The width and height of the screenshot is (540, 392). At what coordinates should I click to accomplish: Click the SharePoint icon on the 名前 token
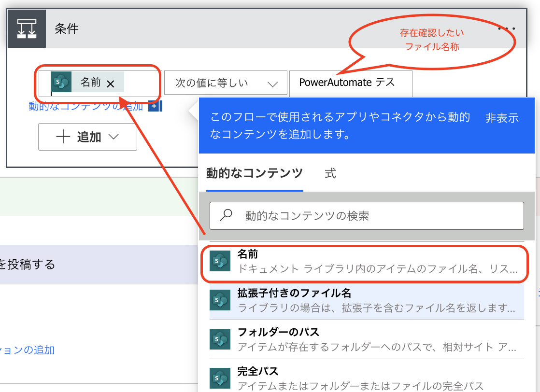coord(62,82)
